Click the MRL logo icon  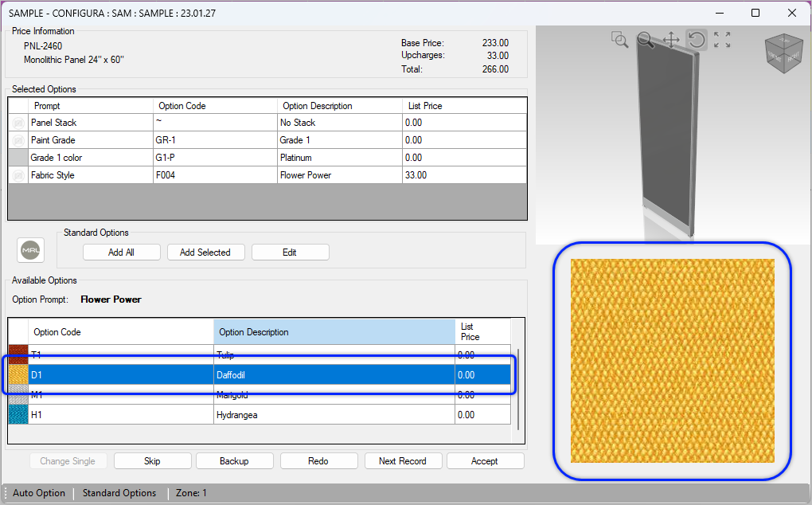click(30, 249)
